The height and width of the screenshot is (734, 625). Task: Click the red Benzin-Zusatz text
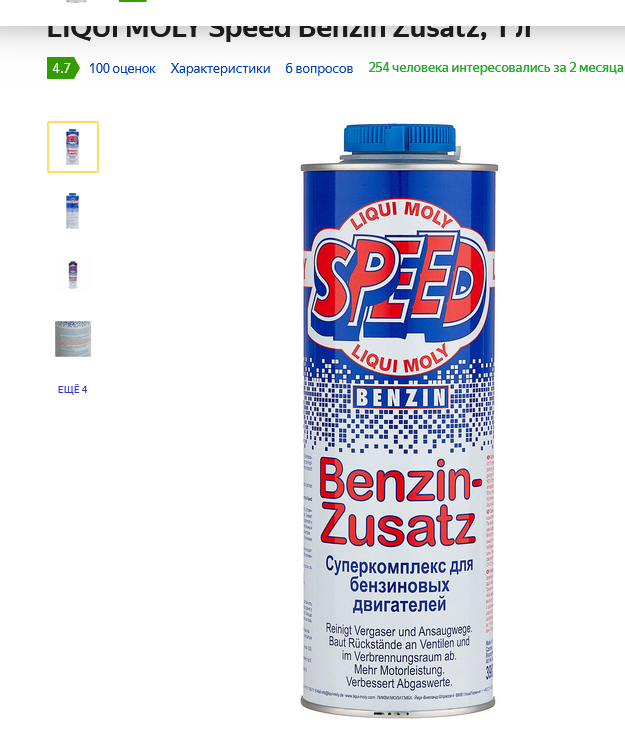(x=399, y=503)
